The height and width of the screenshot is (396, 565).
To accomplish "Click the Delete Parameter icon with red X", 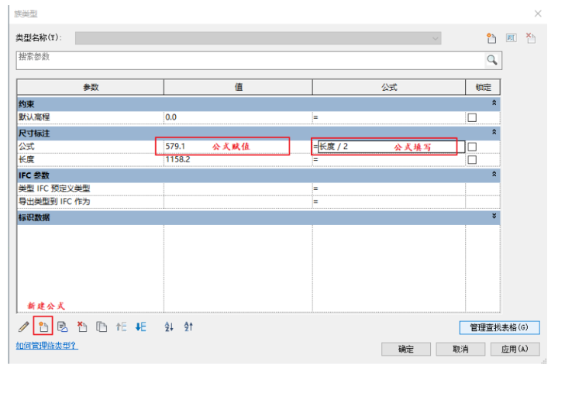I will click(82, 327).
